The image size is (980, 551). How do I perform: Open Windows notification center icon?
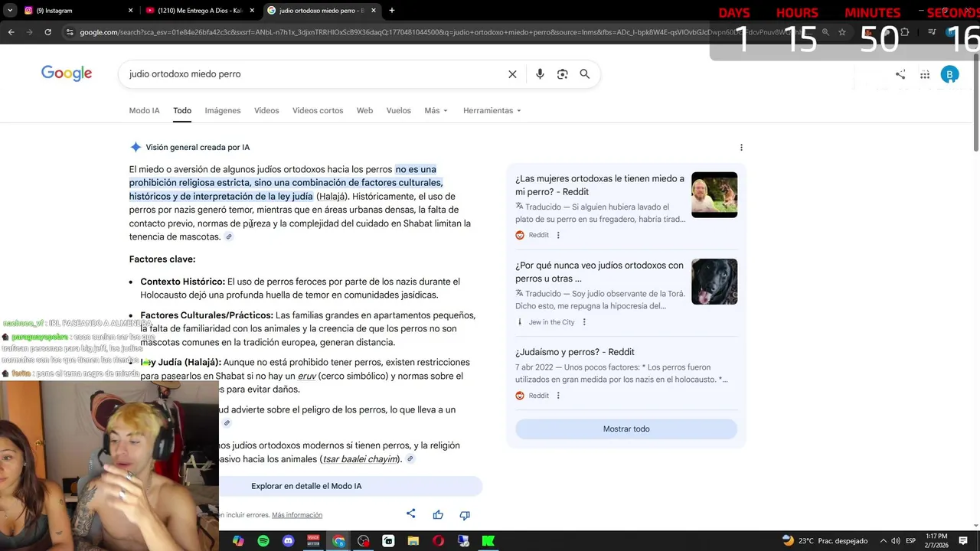[965, 540]
